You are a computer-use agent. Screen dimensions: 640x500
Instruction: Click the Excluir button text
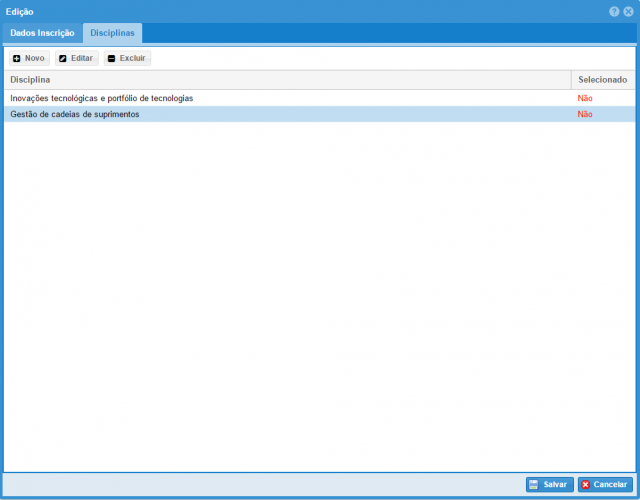click(133, 59)
